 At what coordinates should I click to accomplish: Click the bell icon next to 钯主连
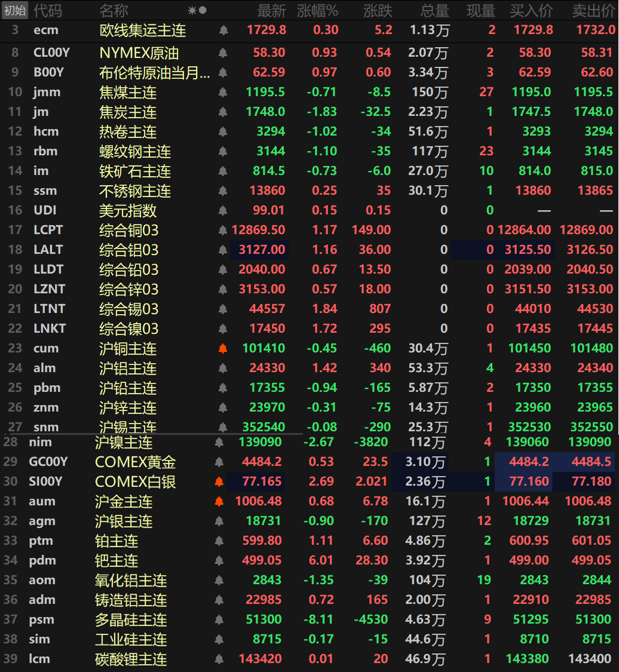click(x=219, y=561)
